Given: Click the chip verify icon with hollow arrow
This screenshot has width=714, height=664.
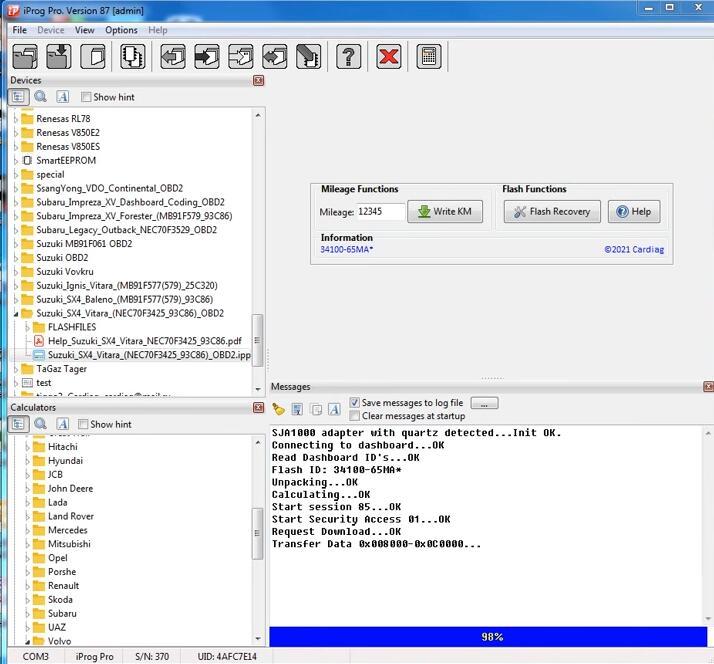Looking at the screenshot, I should [x=240, y=57].
